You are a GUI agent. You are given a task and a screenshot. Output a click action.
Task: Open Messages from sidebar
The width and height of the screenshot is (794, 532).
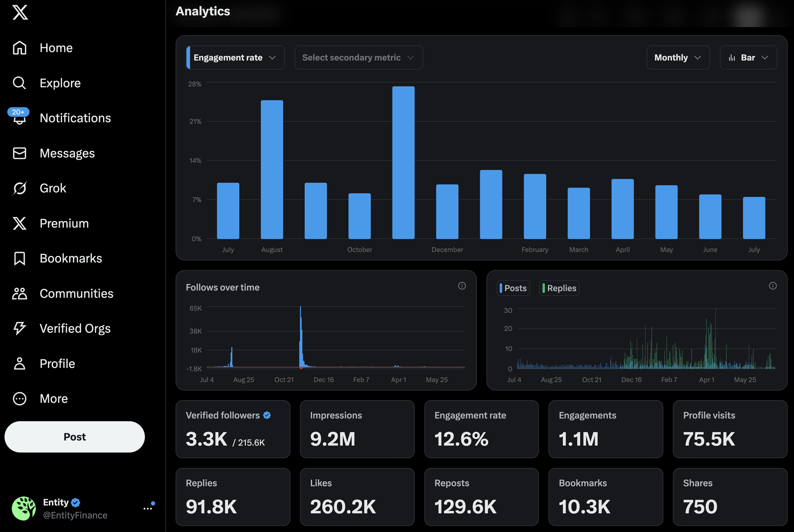point(67,153)
